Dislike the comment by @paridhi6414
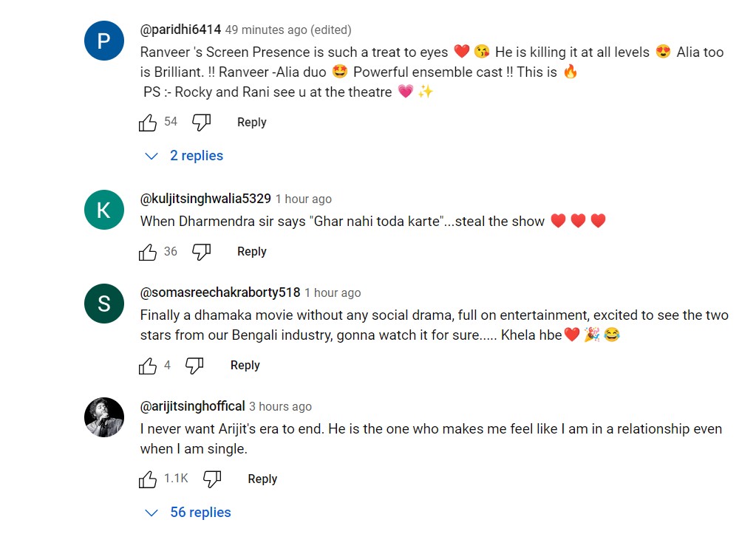The image size is (756, 534). tap(201, 123)
